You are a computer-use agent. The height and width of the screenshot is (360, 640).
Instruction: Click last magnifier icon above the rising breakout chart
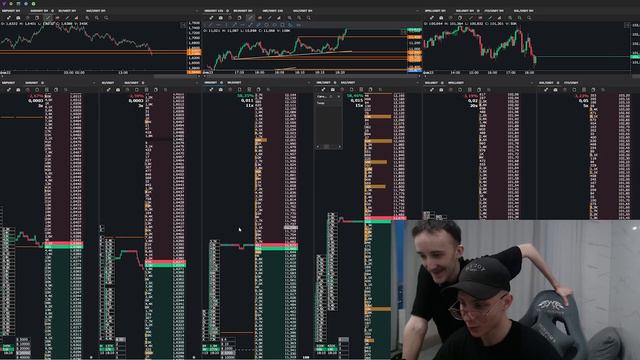(x=309, y=18)
